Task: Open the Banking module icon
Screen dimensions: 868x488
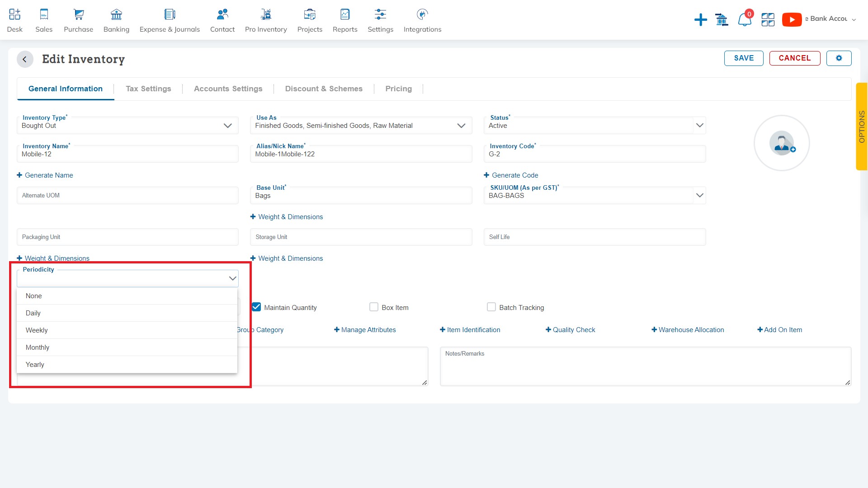Action: [x=116, y=14]
